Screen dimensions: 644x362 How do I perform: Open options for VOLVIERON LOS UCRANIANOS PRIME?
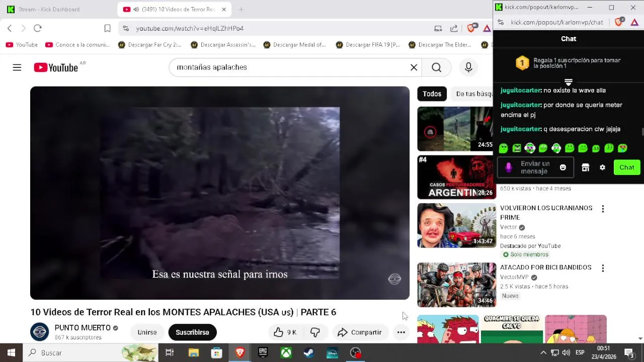(x=603, y=209)
